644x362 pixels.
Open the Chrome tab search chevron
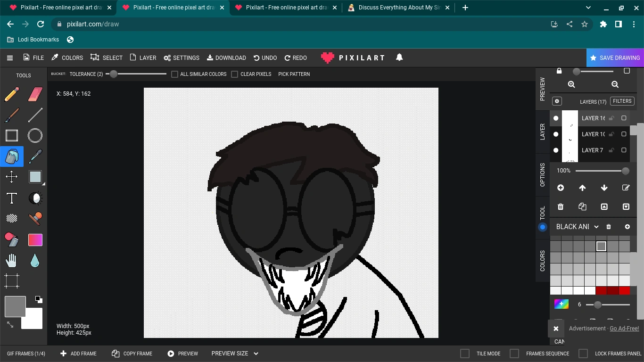tap(587, 8)
